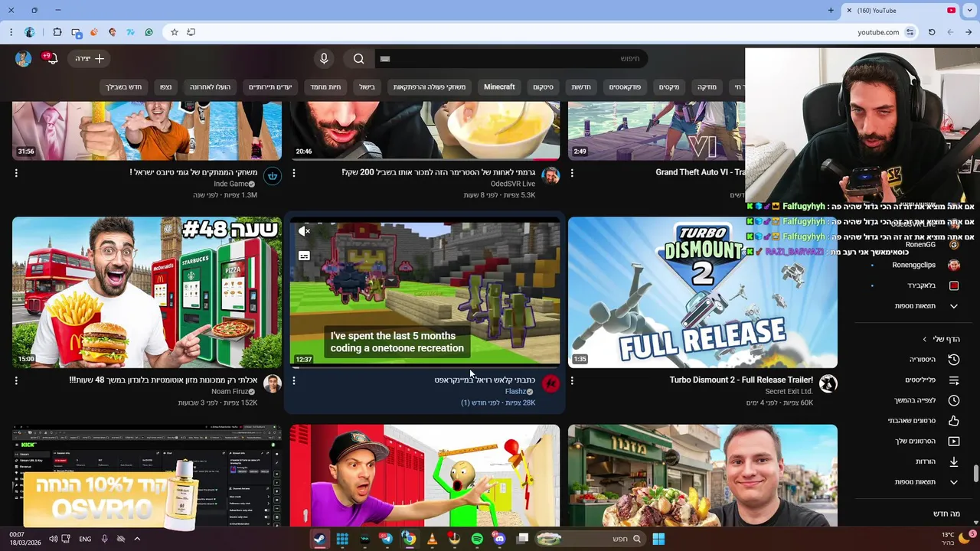The height and width of the screenshot is (551, 980).
Task: Open Ronenggclips subscription
Action: [915, 265]
